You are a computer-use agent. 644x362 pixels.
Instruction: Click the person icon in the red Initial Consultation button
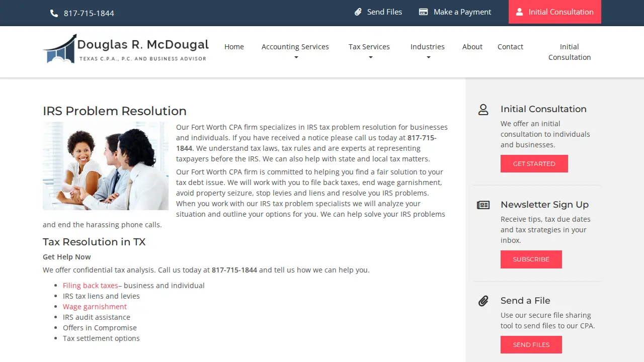pyautogui.click(x=520, y=12)
